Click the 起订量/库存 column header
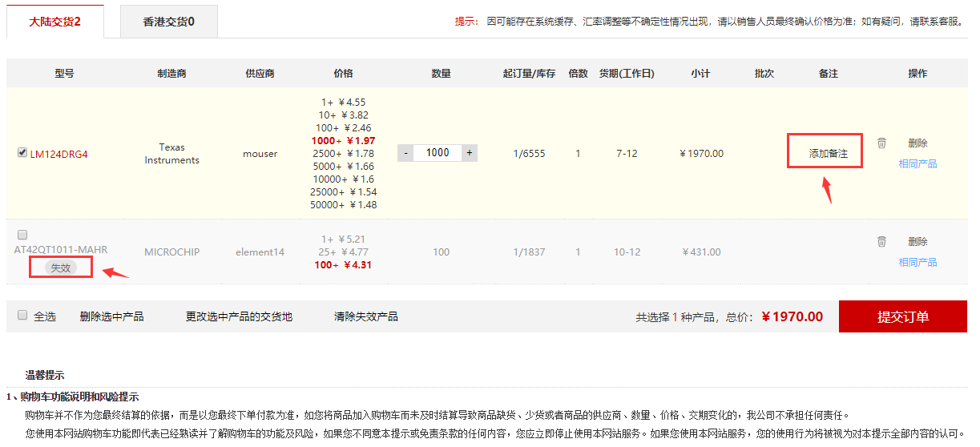 pos(529,74)
